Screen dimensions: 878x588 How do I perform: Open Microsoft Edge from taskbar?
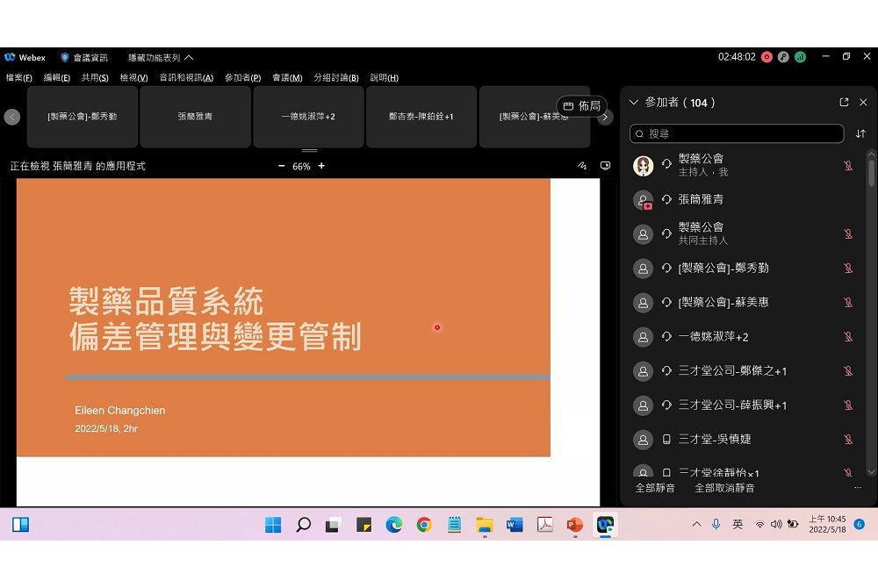point(394,525)
